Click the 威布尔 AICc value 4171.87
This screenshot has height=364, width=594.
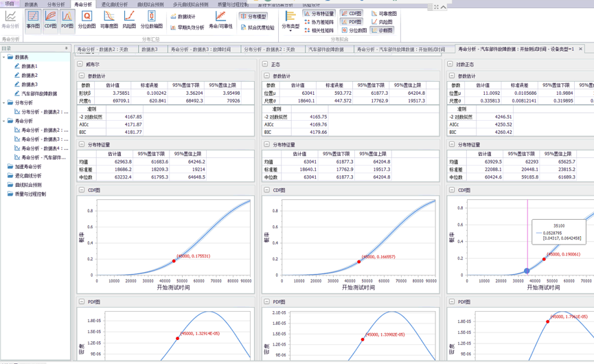pos(133,124)
